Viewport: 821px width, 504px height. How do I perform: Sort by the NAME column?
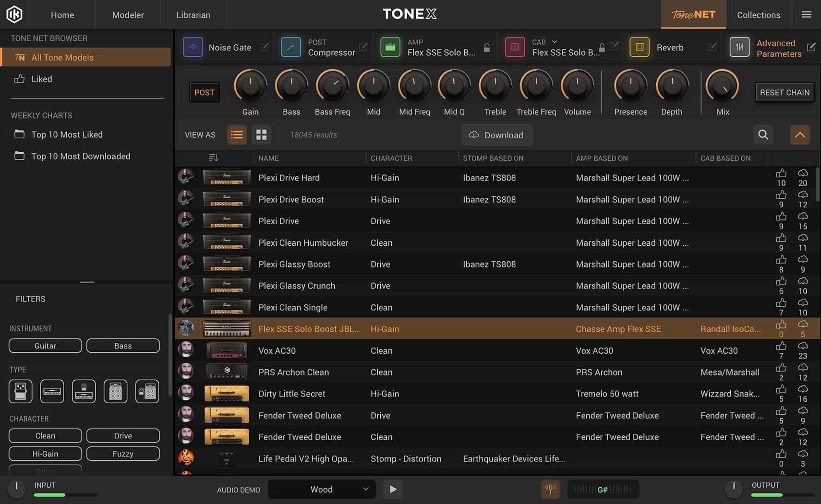point(268,158)
